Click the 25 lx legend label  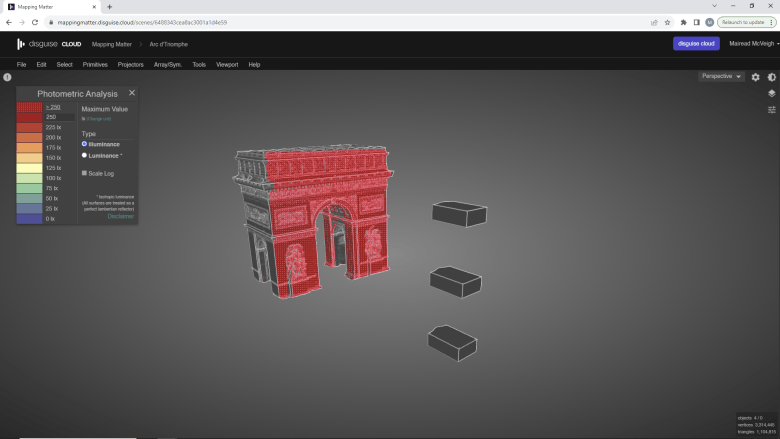tap(52, 208)
